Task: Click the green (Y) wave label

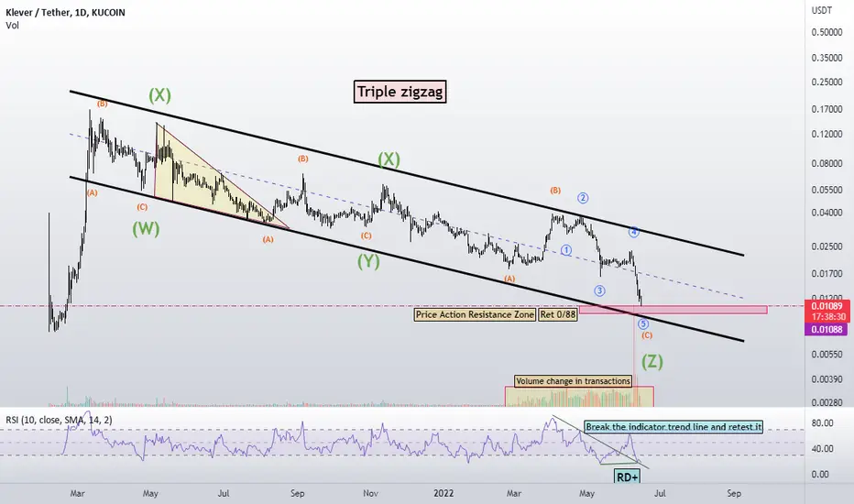Action: [368, 261]
